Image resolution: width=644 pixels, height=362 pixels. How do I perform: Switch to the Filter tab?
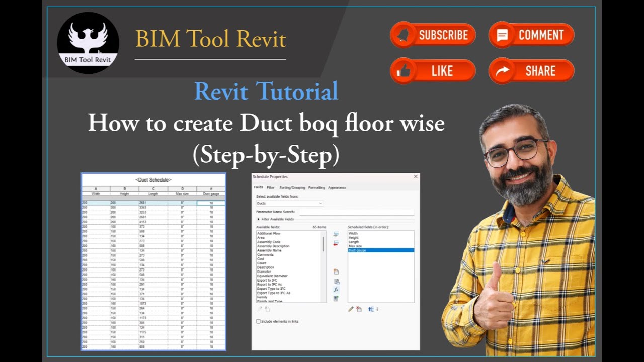click(x=271, y=187)
